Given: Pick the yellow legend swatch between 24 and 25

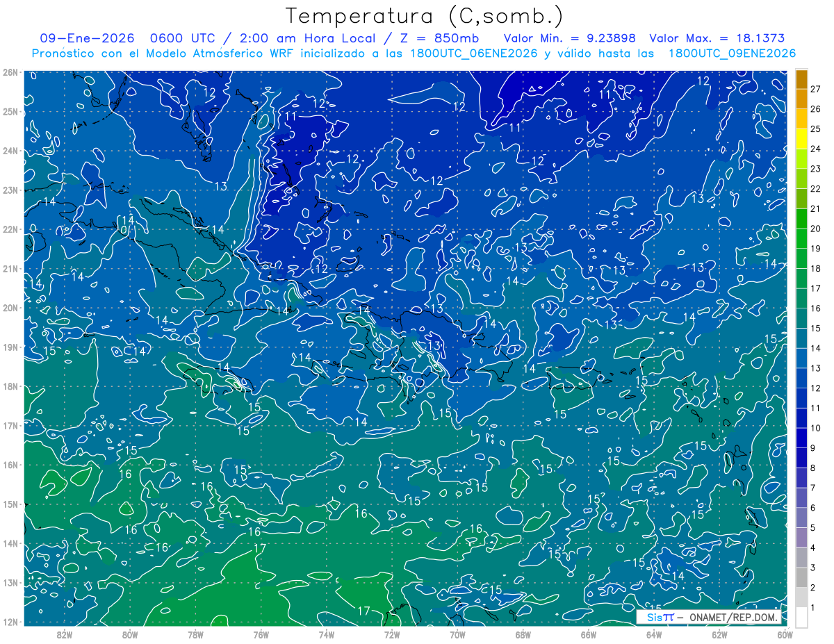Looking at the screenshot, I should (801, 139).
